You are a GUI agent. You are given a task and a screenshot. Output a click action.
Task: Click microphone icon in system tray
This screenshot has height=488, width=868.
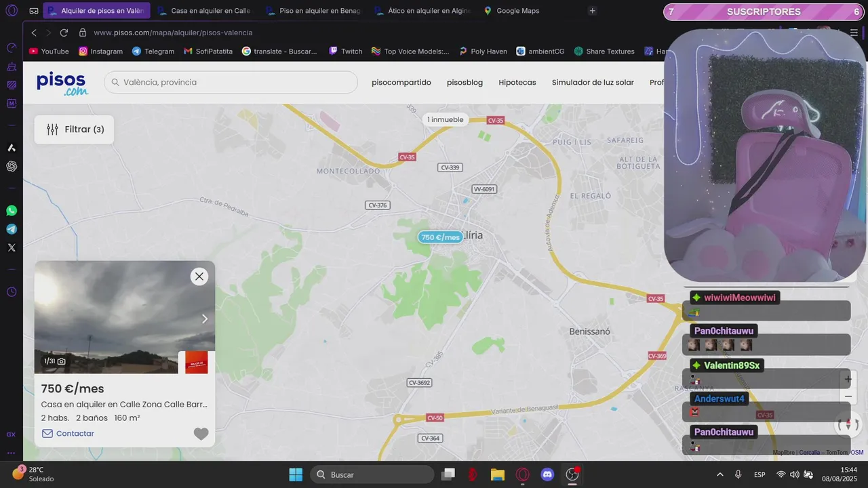point(738,474)
